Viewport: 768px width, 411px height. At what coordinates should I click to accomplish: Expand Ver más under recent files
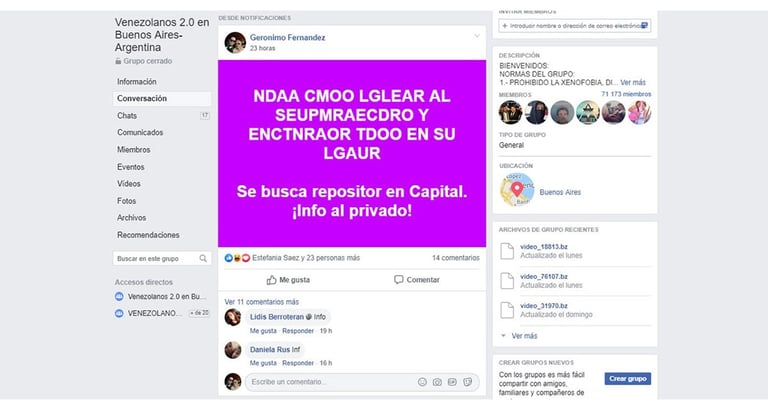(x=519, y=336)
